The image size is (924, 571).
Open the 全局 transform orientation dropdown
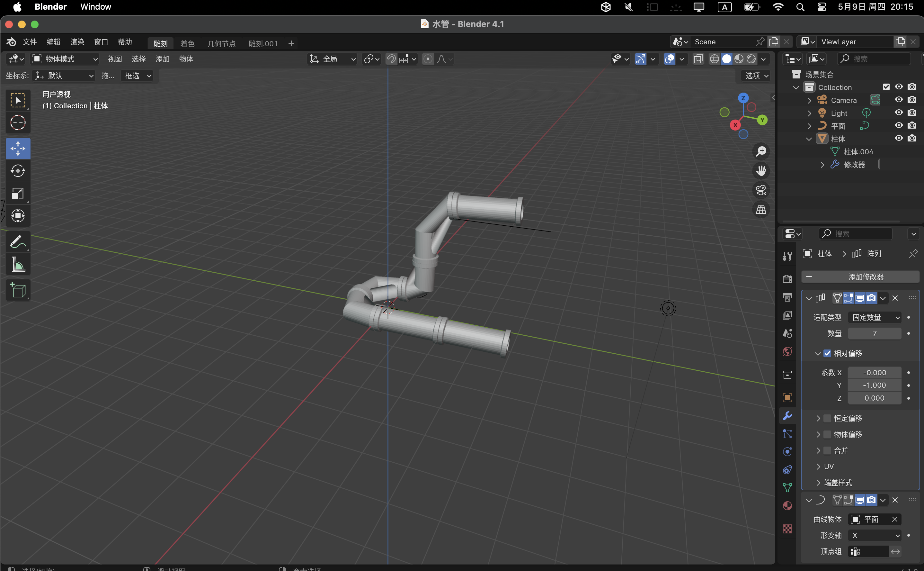pos(333,59)
